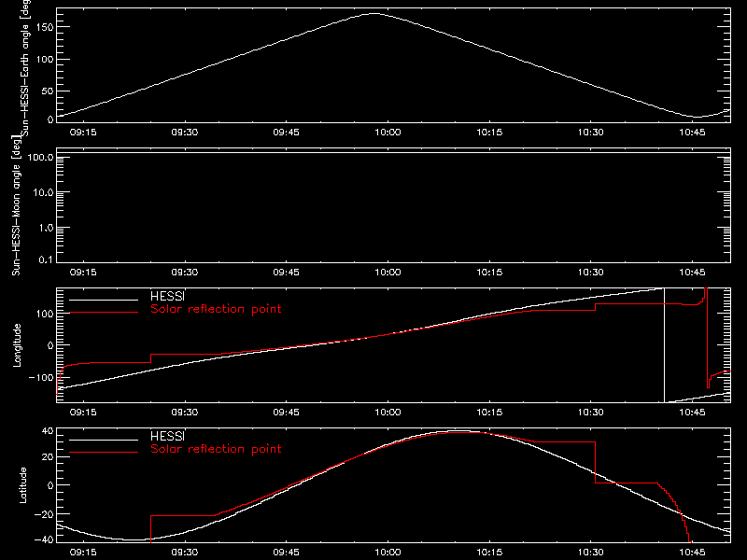Click the 1.0 tick label on Moon angle axis

pyautogui.click(x=46, y=228)
